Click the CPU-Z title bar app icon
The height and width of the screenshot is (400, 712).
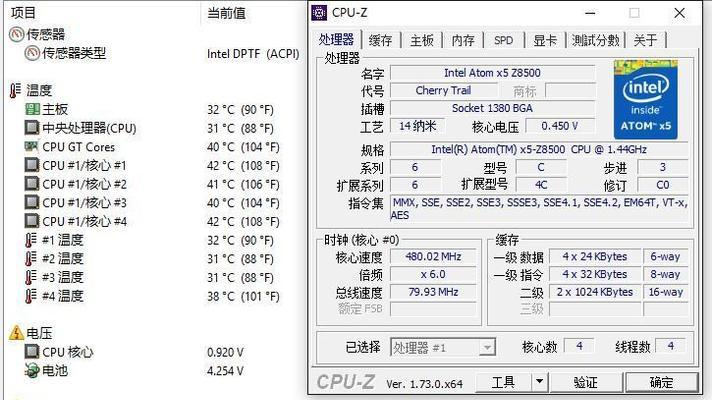pos(319,13)
